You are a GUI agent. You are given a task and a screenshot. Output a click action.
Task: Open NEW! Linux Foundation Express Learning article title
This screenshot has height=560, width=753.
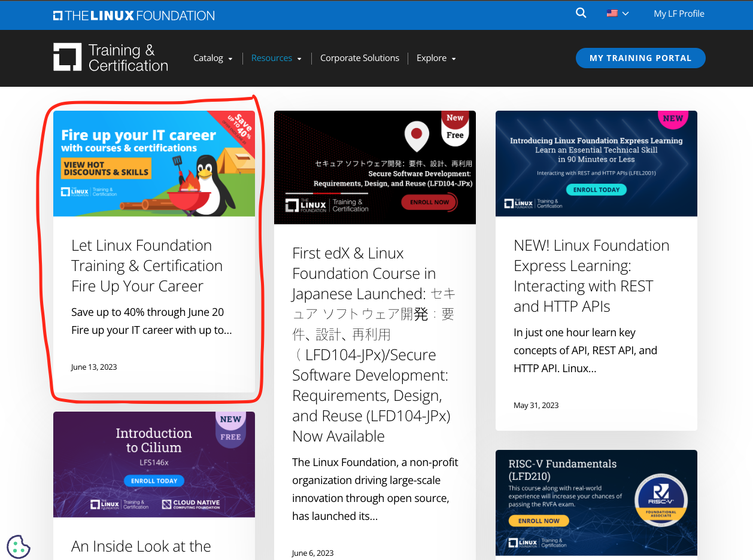pyautogui.click(x=591, y=276)
